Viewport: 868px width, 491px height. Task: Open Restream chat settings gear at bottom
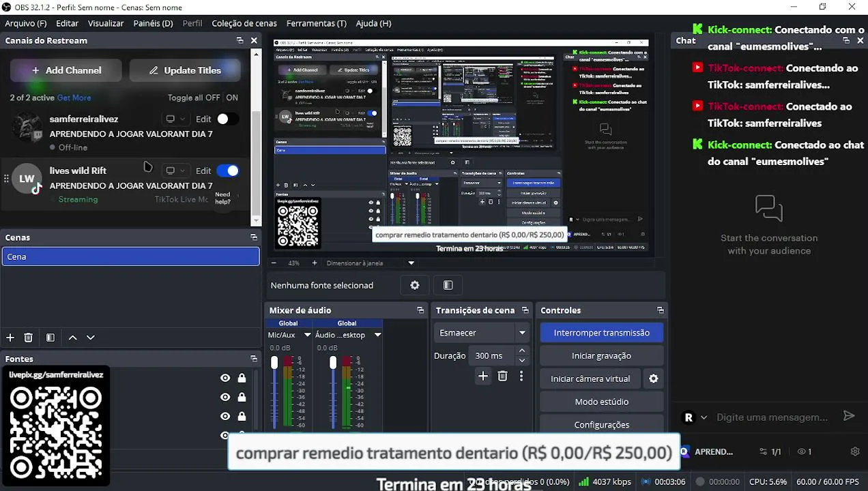click(x=855, y=451)
